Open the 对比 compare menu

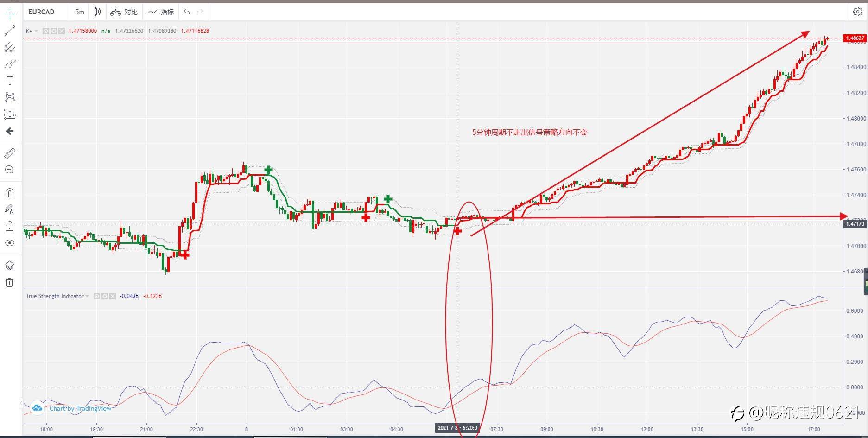pyautogui.click(x=124, y=12)
